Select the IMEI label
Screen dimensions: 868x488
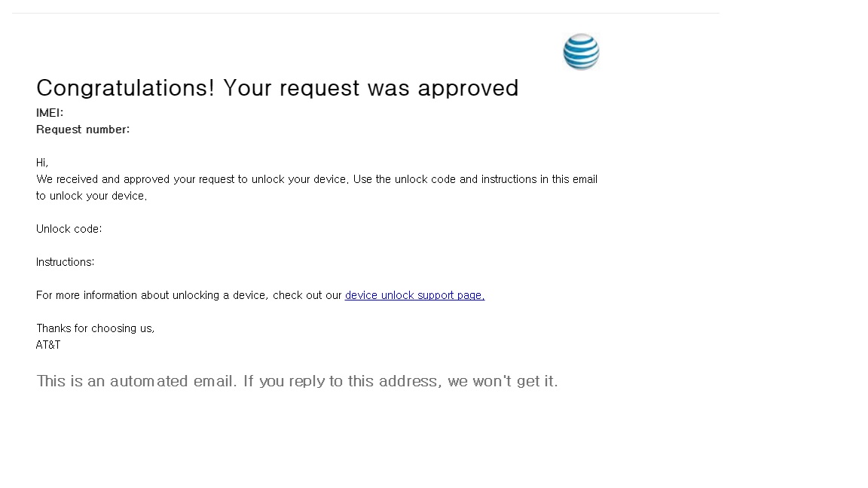pyautogui.click(x=50, y=113)
